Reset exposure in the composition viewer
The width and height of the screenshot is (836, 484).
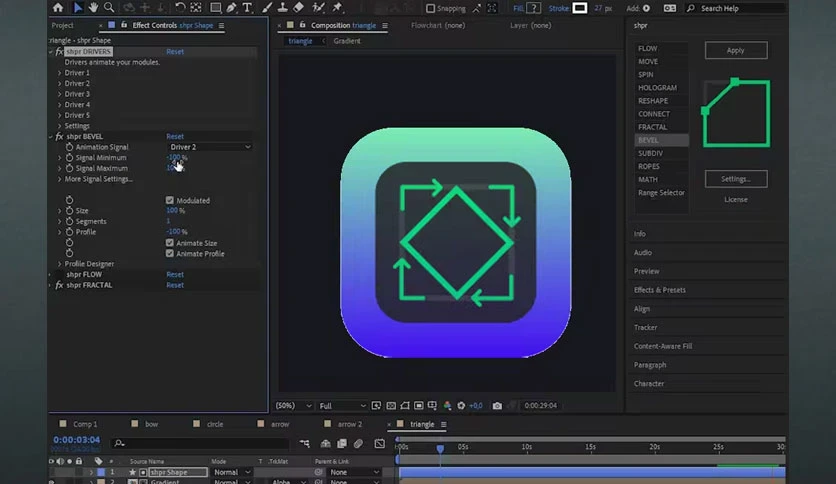(x=461, y=406)
